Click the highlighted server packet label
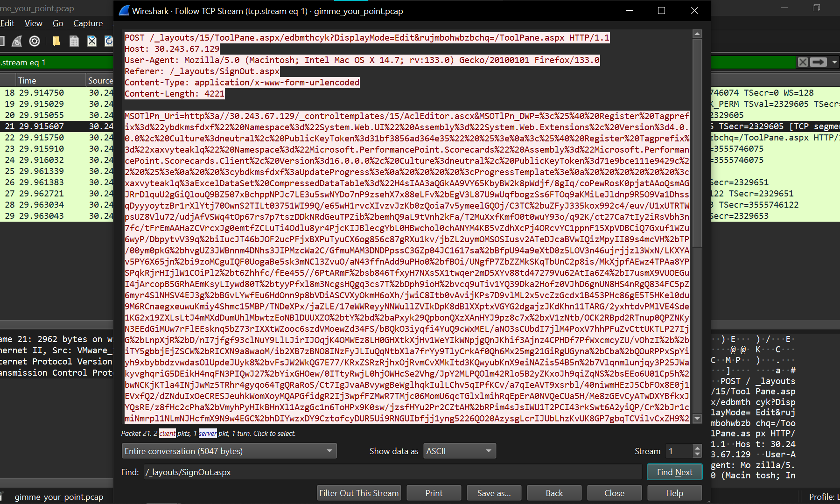This screenshot has height=504, width=840. click(x=208, y=434)
